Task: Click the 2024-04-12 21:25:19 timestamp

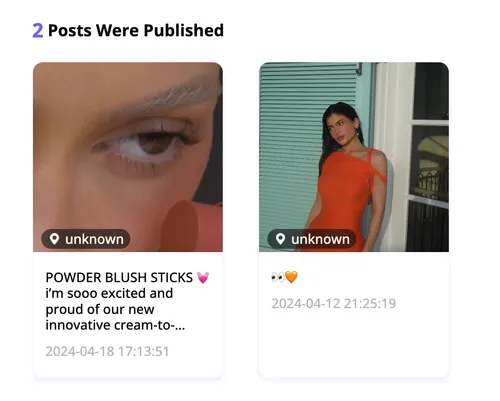Action: click(x=334, y=303)
